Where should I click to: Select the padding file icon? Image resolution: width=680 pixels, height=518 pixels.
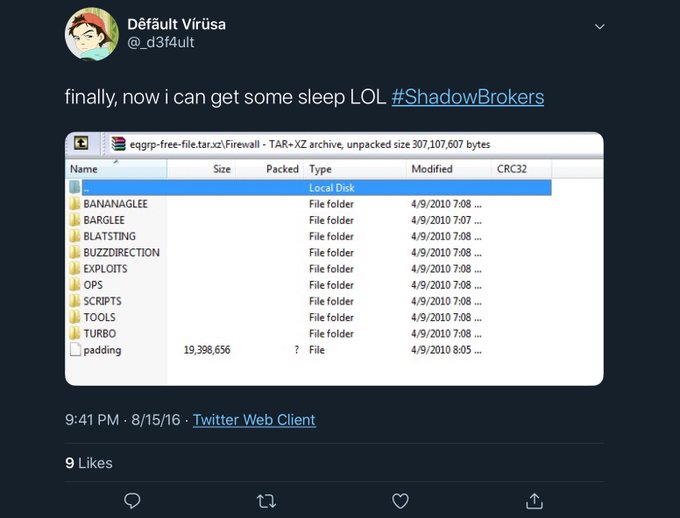click(x=75, y=350)
